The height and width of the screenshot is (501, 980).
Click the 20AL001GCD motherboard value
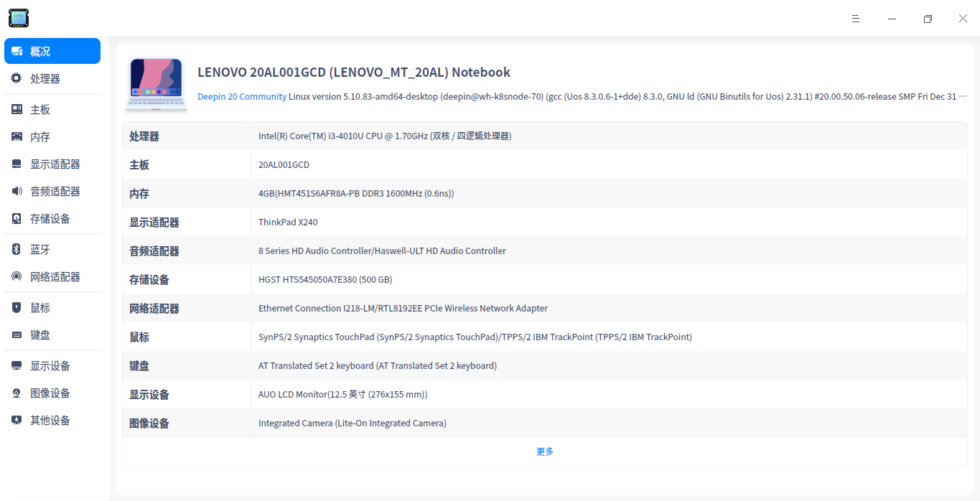(284, 164)
